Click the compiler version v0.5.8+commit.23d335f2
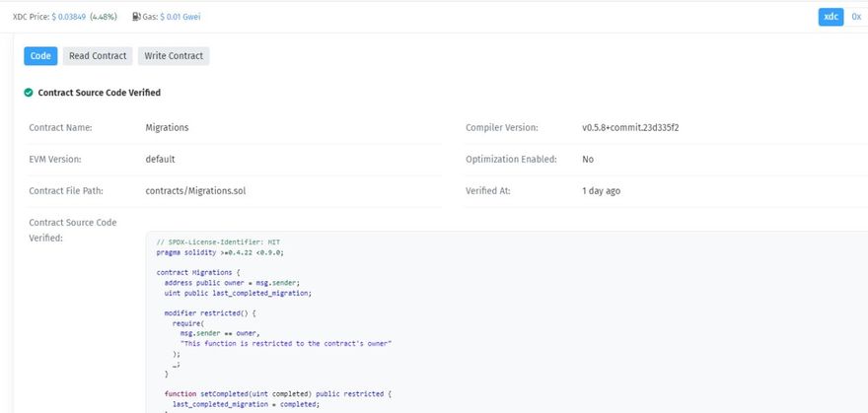Image resolution: width=868 pixels, height=413 pixels. click(629, 128)
